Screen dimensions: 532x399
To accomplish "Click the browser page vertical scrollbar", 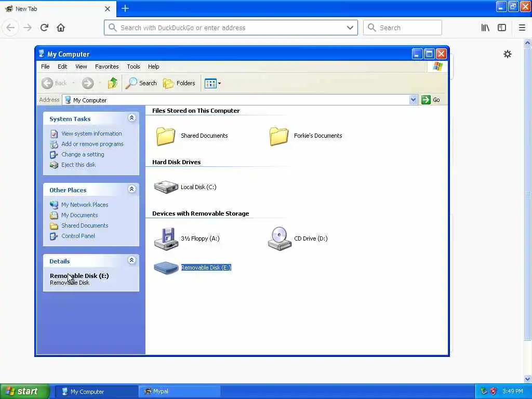I will coord(527,193).
